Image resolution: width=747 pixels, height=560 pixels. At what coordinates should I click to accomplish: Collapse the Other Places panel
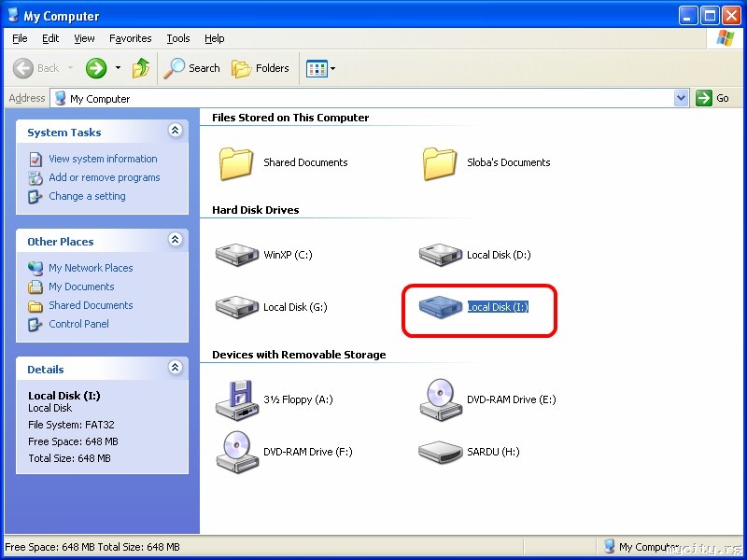point(176,239)
